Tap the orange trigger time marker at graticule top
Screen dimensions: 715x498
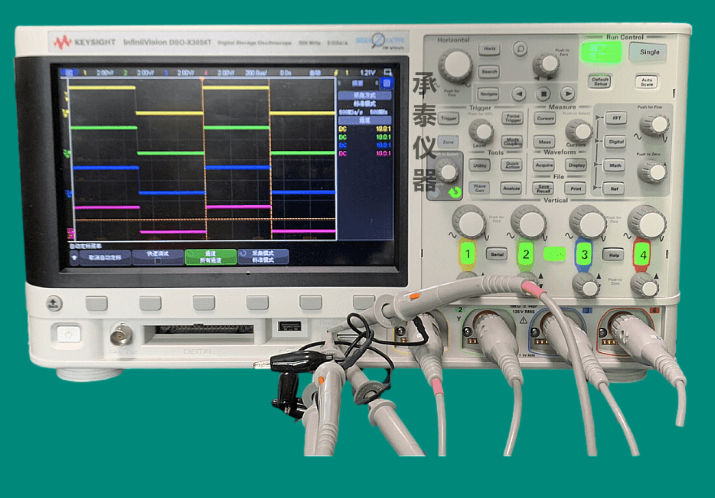pyautogui.click(x=202, y=79)
